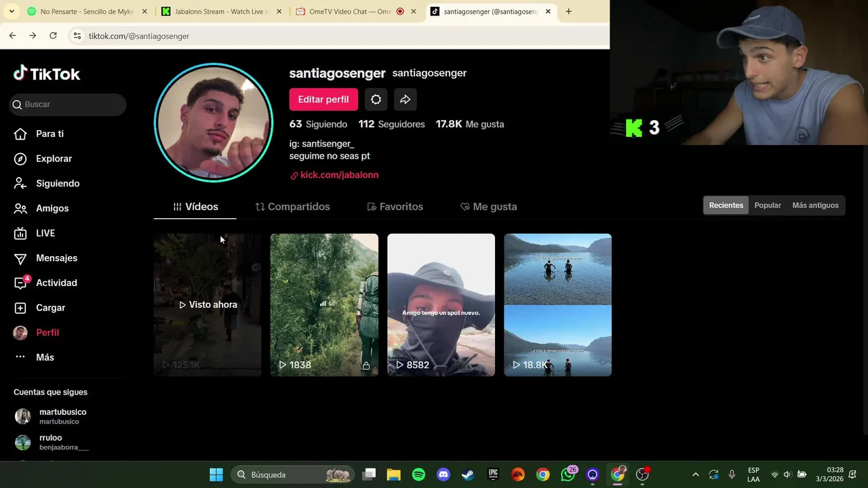The width and height of the screenshot is (868, 488).
Task: Select the Popular sort option
Action: click(x=768, y=205)
